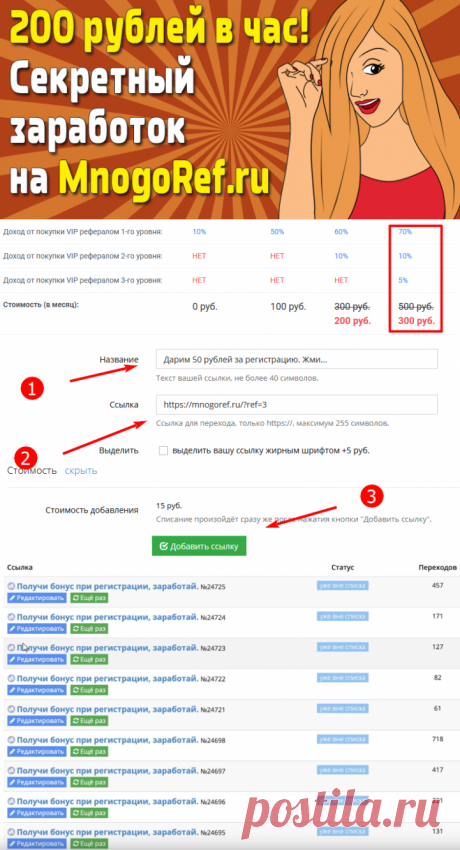The width and height of the screenshot is (460, 850).
Task: Click 'Ещё раз' for link №24724
Action: click(x=89, y=629)
